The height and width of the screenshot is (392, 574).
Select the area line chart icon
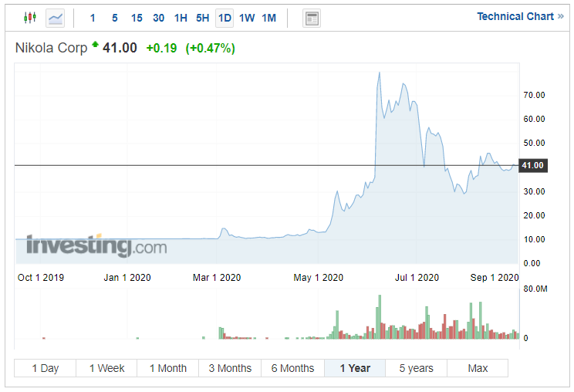55,18
